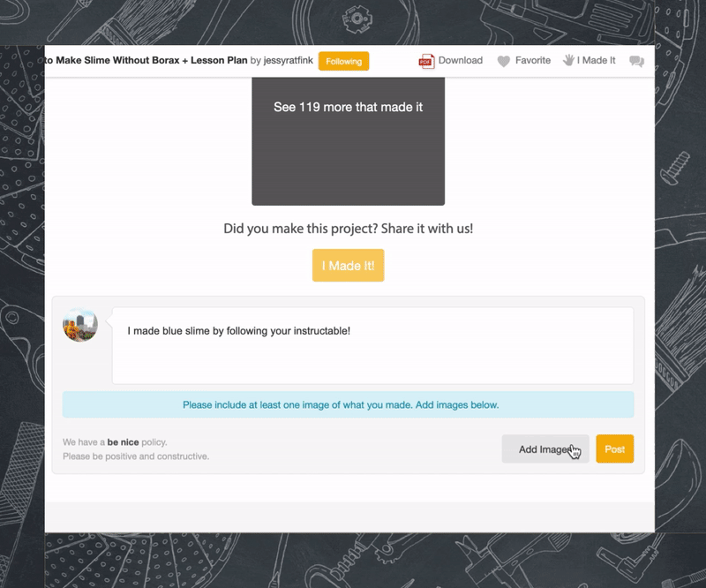The height and width of the screenshot is (588, 706).
Task: Click the user avatar beside the comment
Action: click(80, 325)
